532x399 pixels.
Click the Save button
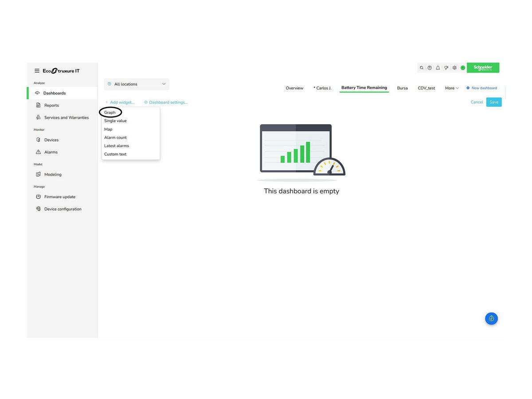pyautogui.click(x=494, y=102)
